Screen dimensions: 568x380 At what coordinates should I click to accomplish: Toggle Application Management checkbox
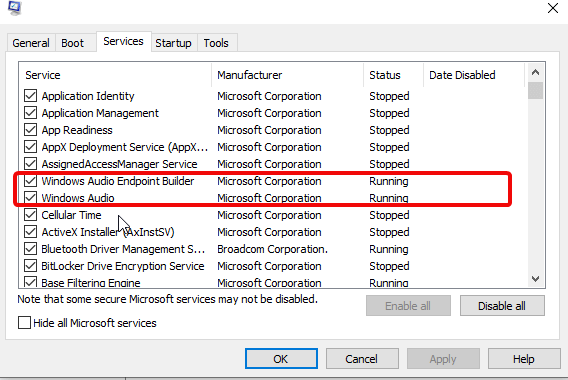click(x=30, y=113)
